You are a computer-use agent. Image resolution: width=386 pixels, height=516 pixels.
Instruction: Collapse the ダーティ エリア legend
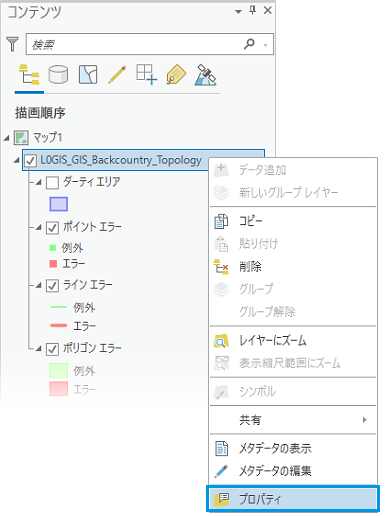click(39, 182)
